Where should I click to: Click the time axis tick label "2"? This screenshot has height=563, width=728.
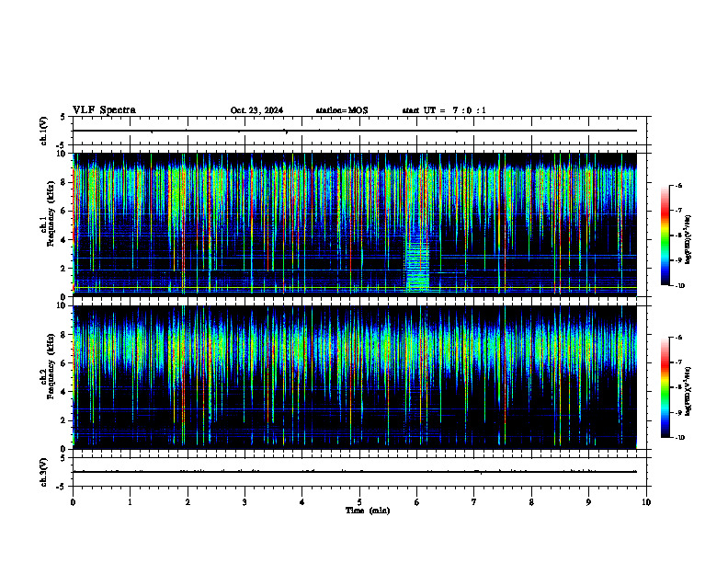pyautogui.click(x=188, y=502)
